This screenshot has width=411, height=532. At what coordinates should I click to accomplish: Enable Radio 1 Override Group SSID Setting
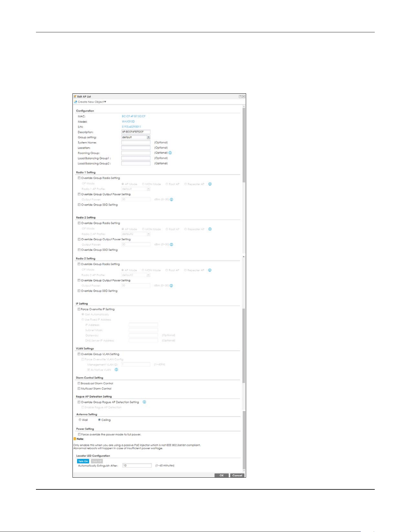pos(79,205)
